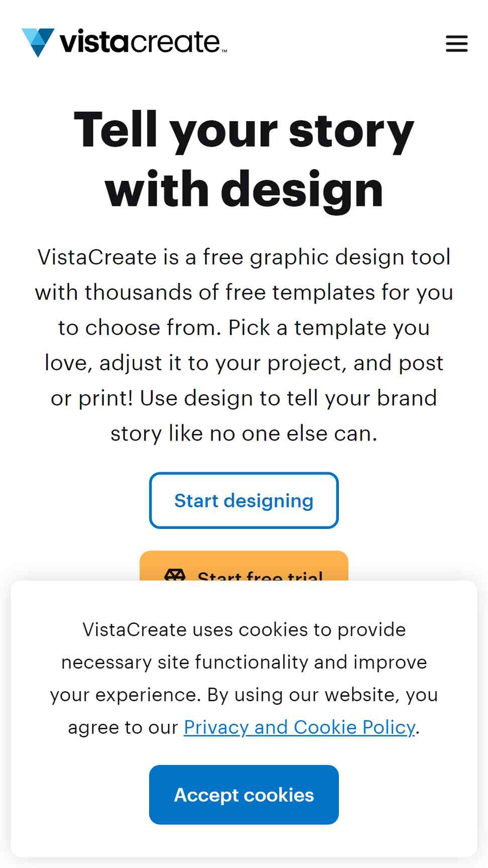Click the diamond icon on trial button
The width and height of the screenshot is (488, 868).
(175, 575)
